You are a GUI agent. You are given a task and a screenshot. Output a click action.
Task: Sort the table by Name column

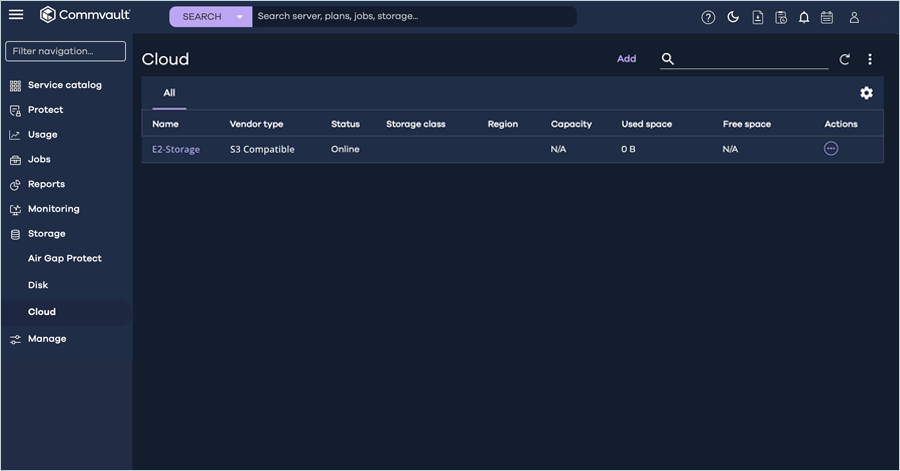point(165,124)
